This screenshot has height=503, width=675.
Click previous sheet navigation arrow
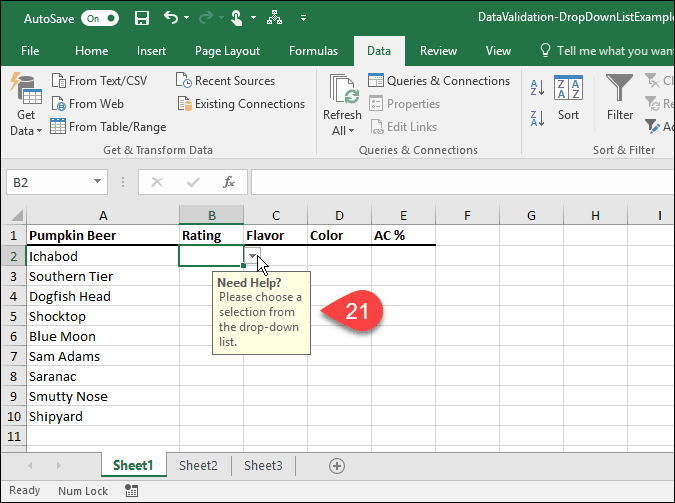click(30, 466)
